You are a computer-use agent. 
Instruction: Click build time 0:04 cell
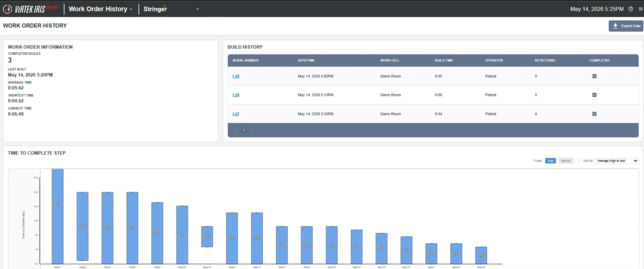click(438, 114)
